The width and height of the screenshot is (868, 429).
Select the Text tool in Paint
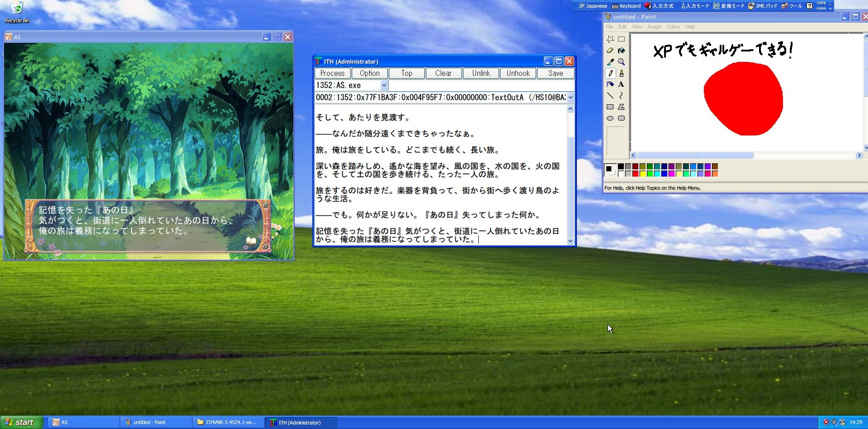pyautogui.click(x=622, y=84)
